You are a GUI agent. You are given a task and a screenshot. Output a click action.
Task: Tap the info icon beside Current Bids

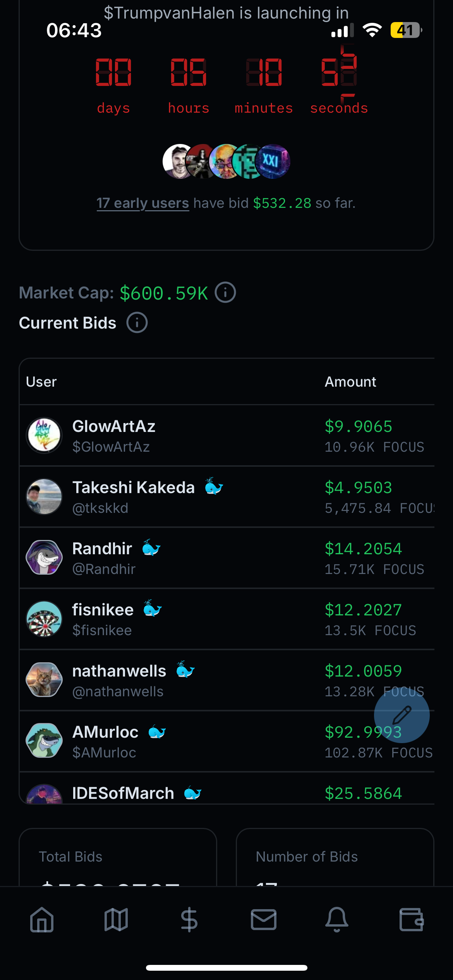[x=137, y=323]
